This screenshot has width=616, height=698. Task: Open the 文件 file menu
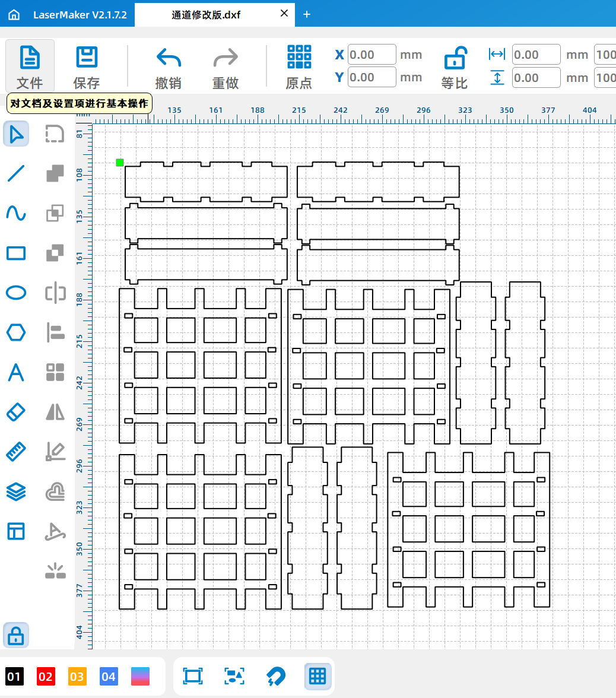click(x=30, y=66)
